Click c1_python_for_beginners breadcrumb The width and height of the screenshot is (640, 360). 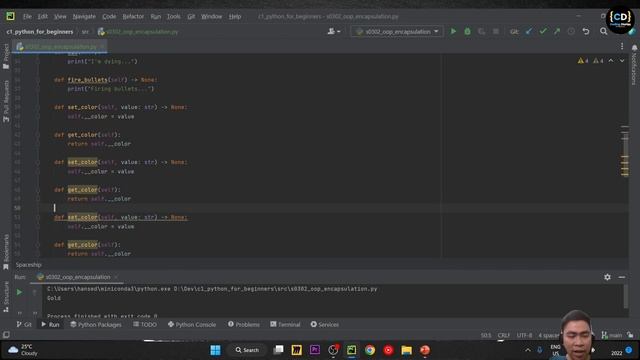[x=40, y=31]
